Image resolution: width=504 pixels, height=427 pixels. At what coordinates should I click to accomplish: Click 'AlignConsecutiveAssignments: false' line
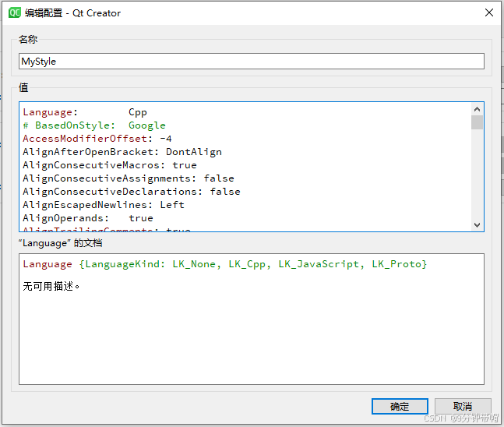(129, 178)
